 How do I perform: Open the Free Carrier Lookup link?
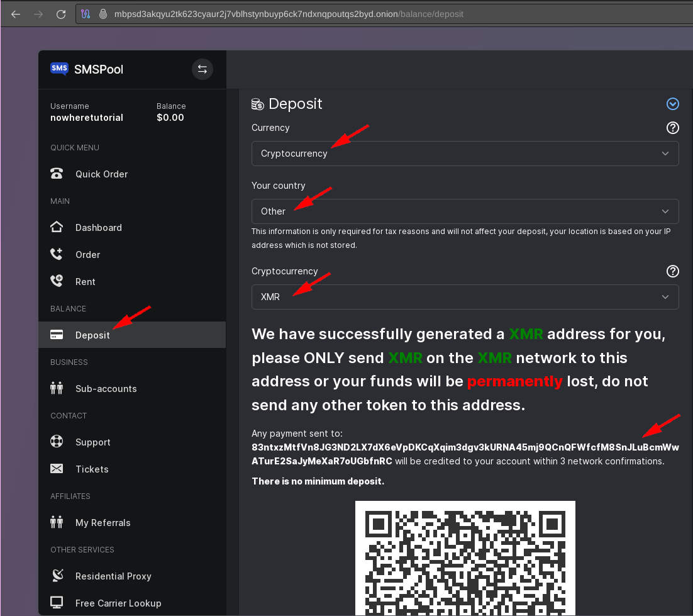click(132, 603)
